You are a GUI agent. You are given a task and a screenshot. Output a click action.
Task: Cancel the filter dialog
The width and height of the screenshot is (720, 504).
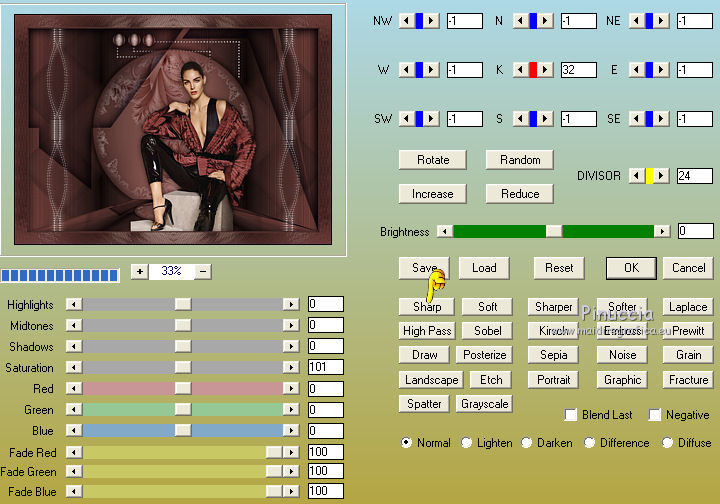(688, 268)
